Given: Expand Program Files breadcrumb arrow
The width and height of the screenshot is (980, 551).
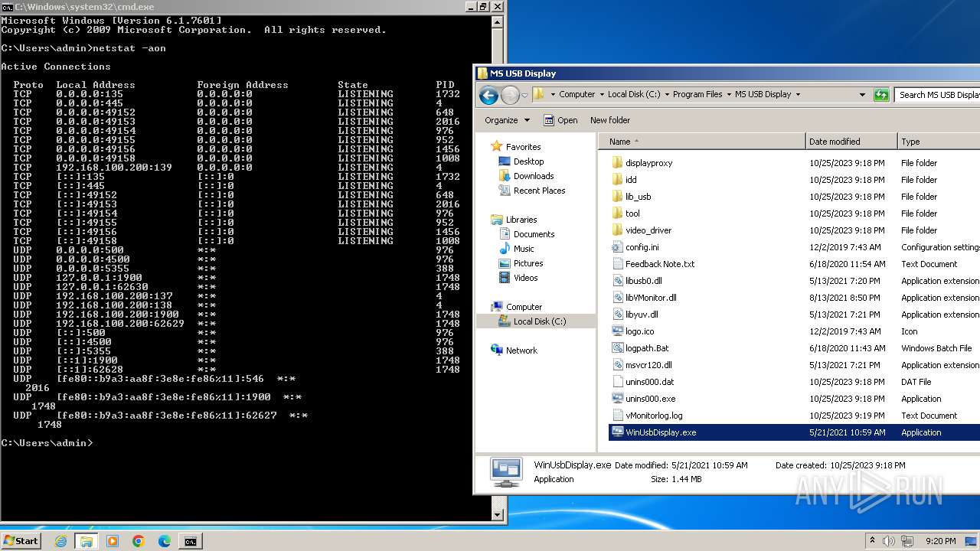Looking at the screenshot, I should tap(729, 94).
